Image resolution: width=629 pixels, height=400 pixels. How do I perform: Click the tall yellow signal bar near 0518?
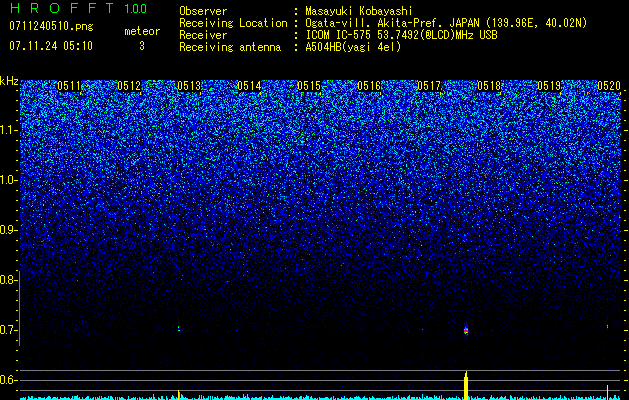click(x=466, y=386)
